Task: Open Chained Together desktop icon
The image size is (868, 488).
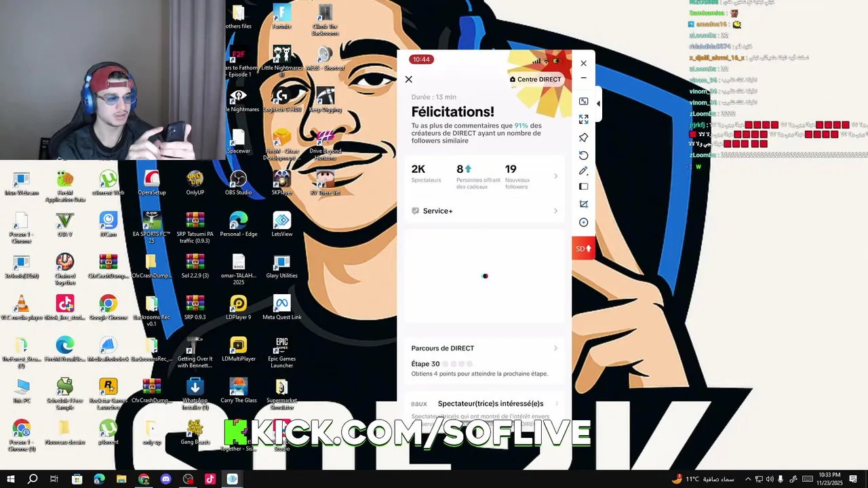Action: coord(64,269)
